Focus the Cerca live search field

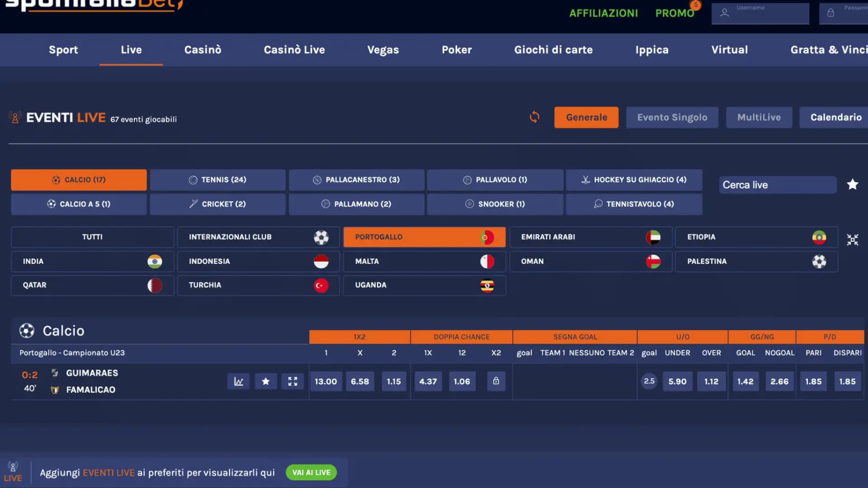click(777, 185)
